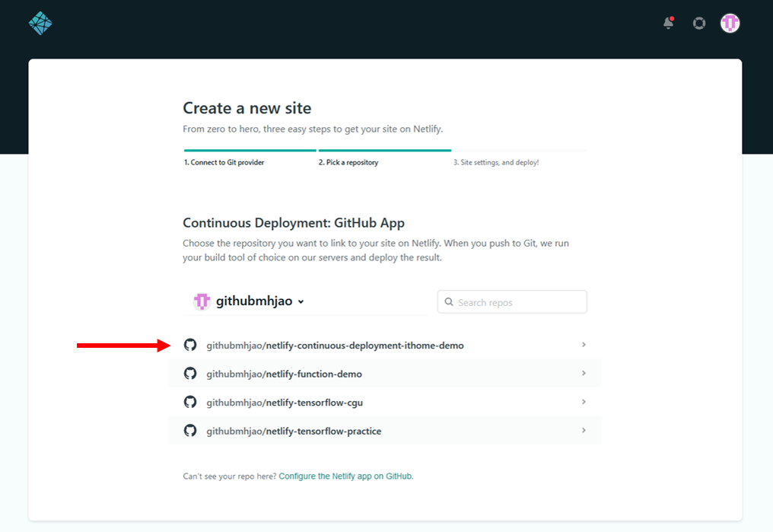The width and height of the screenshot is (773, 532).
Task: Expand the githubmhjao account dropdown
Action: tap(301, 302)
